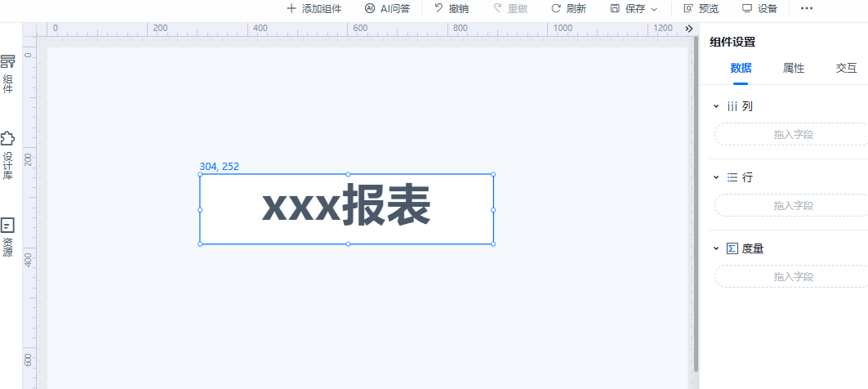Open the three-dot more options menu
Viewport: 868px width, 389px height.
click(x=807, y=8)
